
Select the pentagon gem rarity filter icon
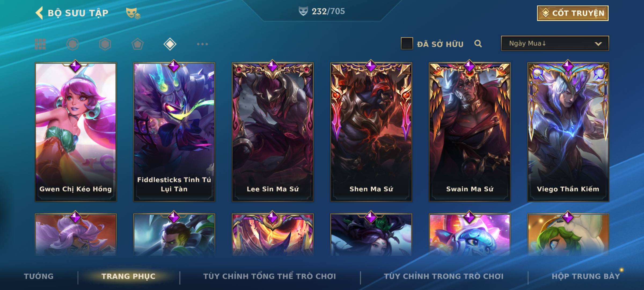[x=137, y=44]
